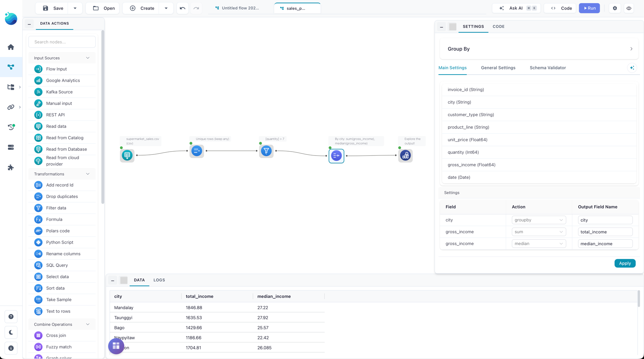The image size is (644, 359).
Task: Pick the Manual input node icon
Action: pos(38,103)
